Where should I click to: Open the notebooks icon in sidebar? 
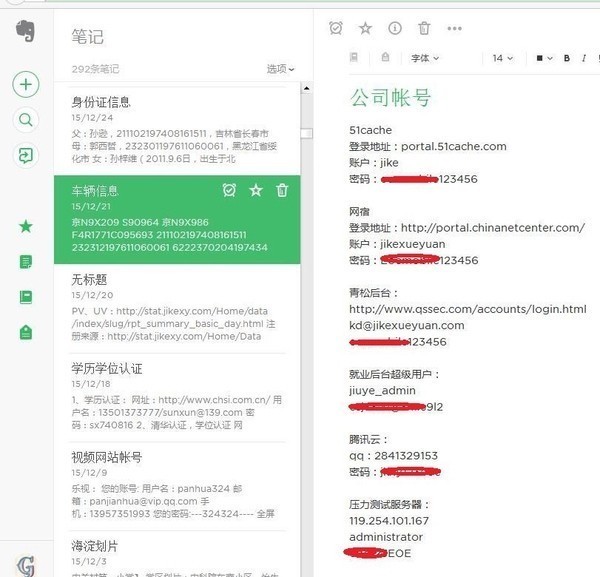(x=26, y=297)
